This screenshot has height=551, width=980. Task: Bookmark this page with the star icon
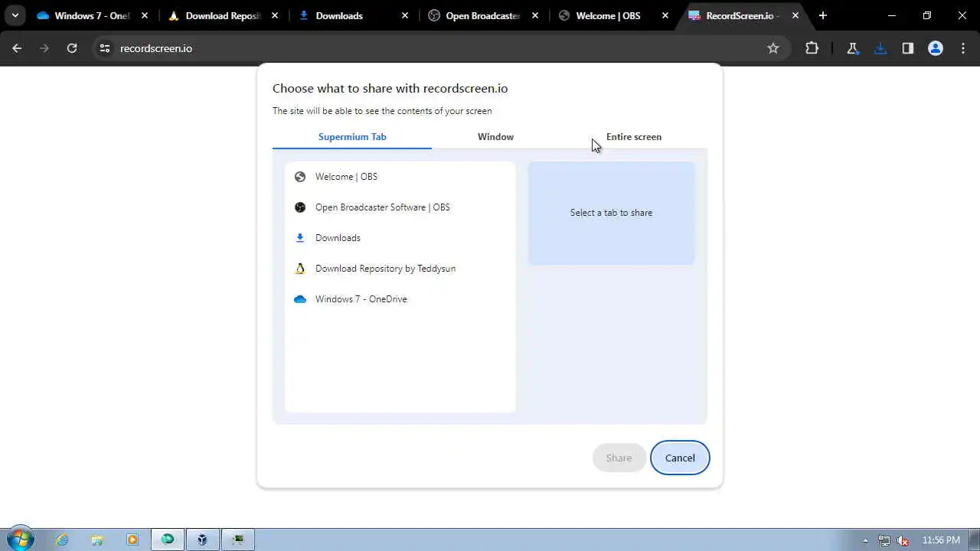point(773,48)
